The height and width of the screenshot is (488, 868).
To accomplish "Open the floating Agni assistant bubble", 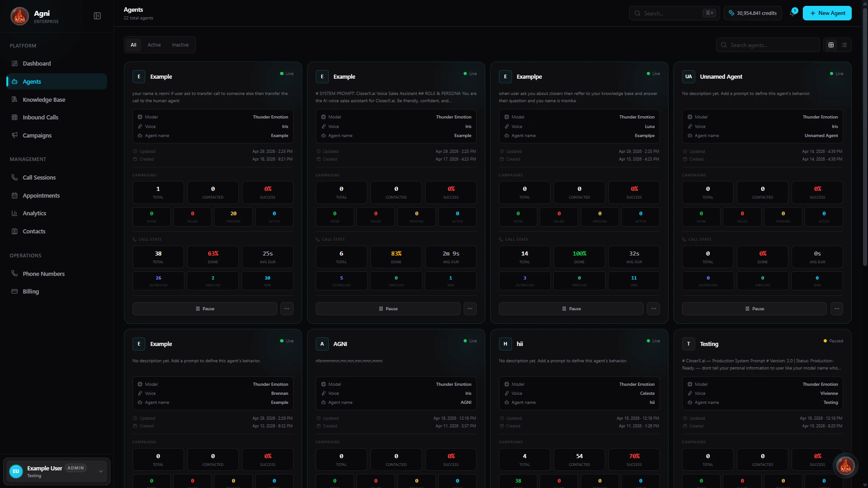I will tap(845, 466).
